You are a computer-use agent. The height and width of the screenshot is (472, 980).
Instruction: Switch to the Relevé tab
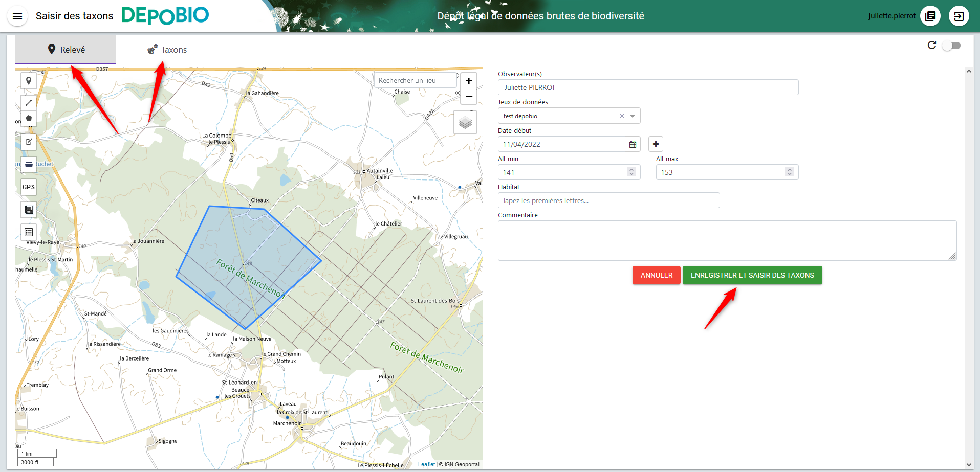[66, 50]
